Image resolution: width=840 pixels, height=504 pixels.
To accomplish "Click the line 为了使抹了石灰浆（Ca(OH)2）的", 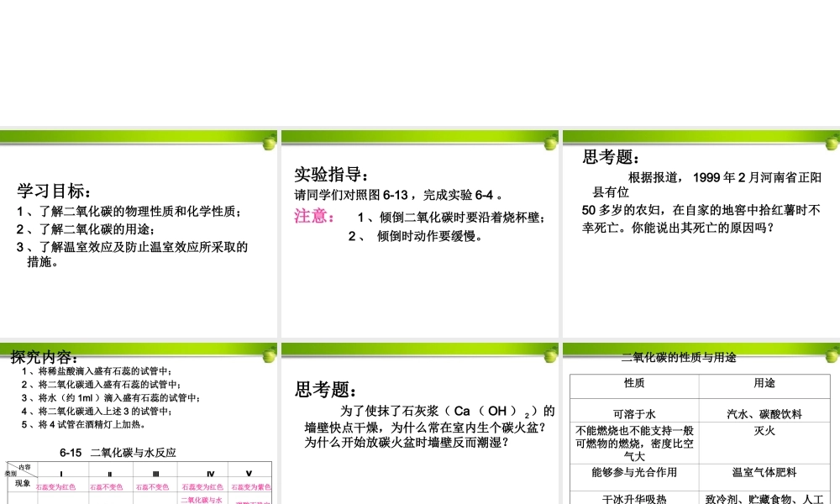I will coord(448,412).
